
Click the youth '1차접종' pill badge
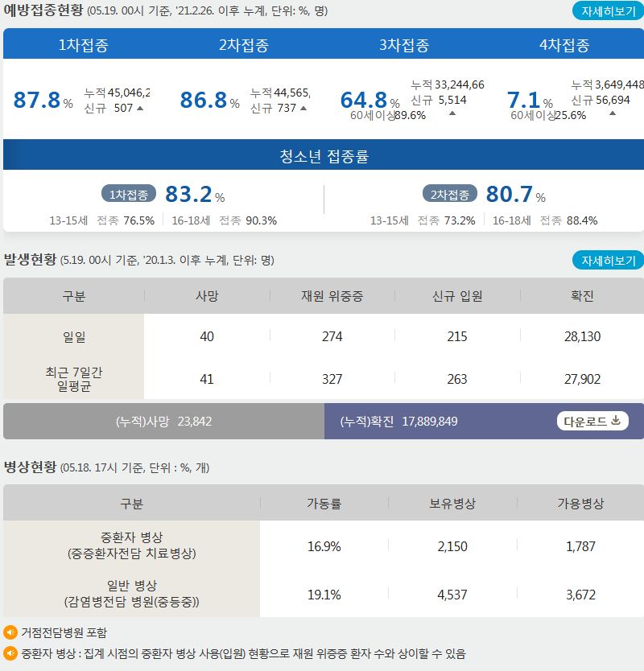click(129, 194)
